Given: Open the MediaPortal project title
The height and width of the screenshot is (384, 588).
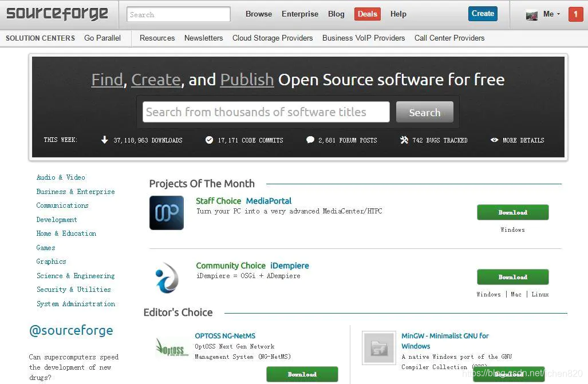Looking at the screenshot, I should click(x=269, y=201).
